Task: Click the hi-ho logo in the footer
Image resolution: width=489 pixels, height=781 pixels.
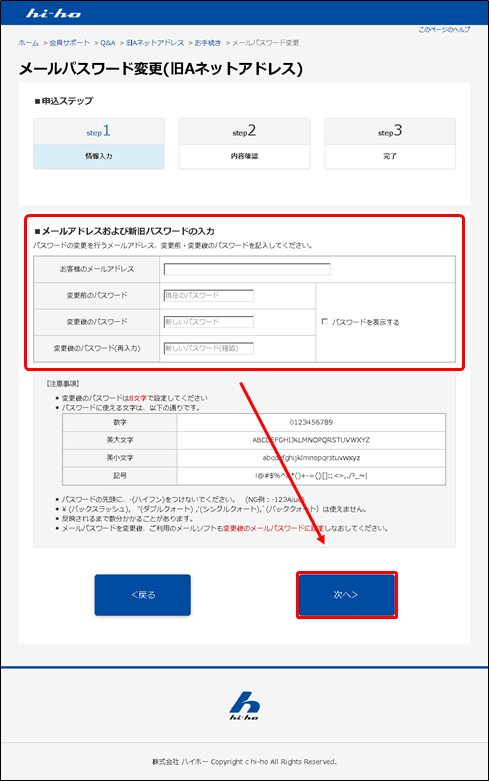Action: [x=244, y=706]
